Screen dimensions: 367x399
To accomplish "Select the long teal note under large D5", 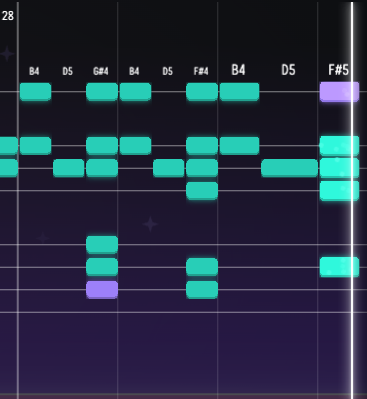I will click(290, 168).
